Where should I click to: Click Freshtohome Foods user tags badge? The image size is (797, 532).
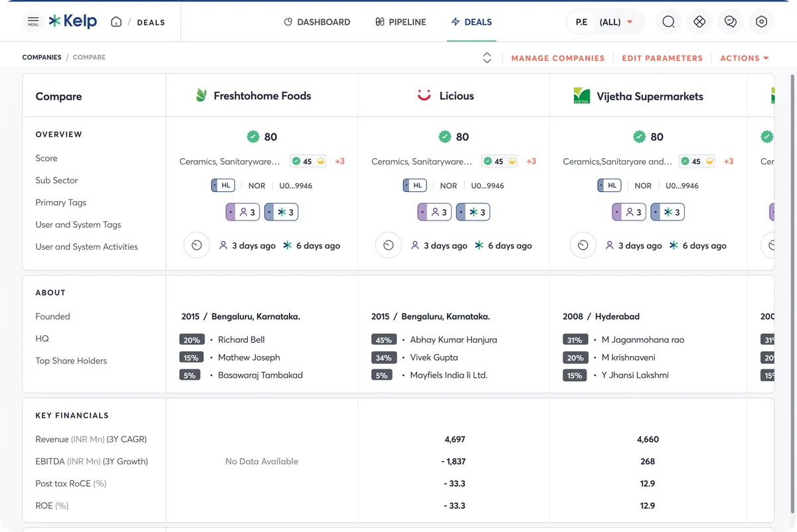tap(243, 212)
